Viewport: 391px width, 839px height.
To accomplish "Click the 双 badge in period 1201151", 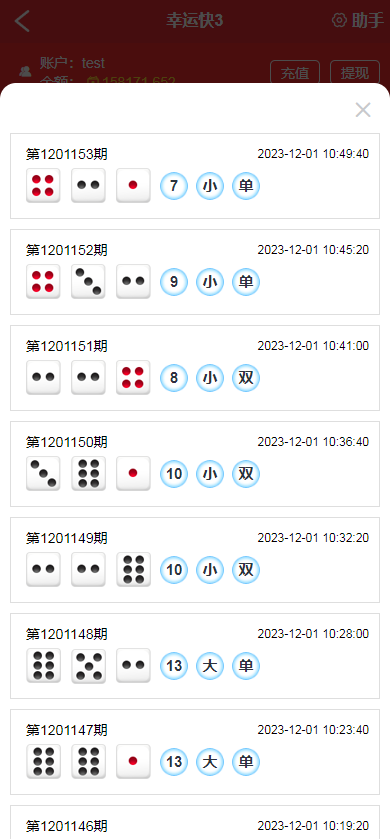I will (x=246, y=378).
